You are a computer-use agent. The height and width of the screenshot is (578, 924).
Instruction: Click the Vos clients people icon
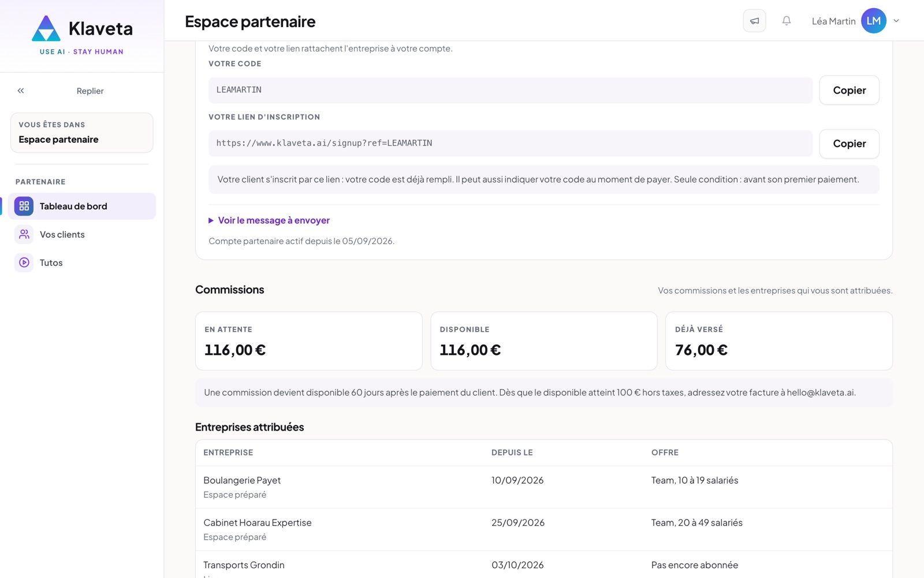pos(24,235)
